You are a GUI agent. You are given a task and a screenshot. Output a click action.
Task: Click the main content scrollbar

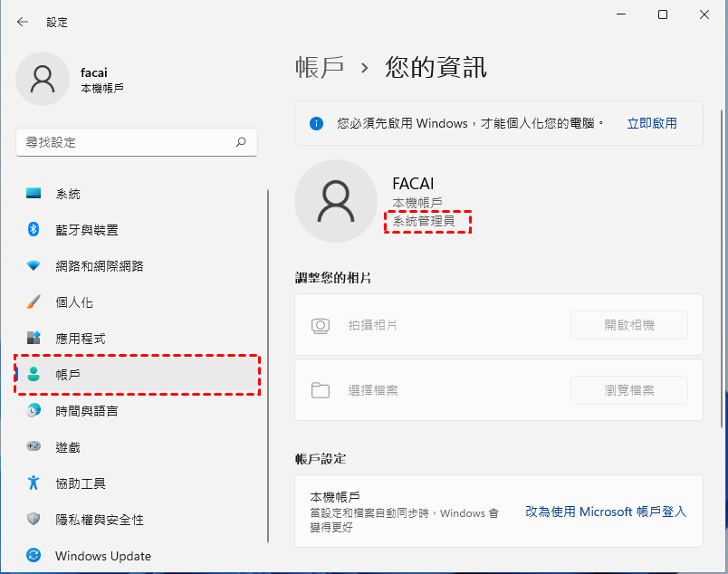point(722,269)
